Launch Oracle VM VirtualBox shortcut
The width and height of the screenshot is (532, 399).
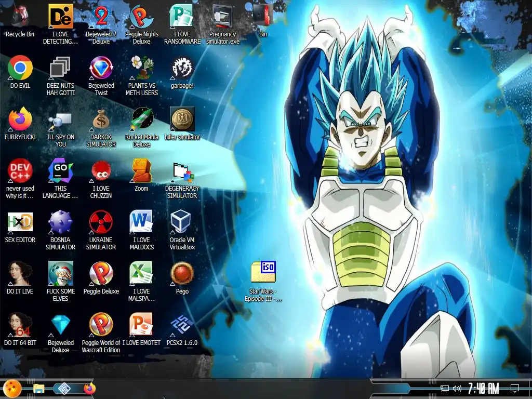181,221
